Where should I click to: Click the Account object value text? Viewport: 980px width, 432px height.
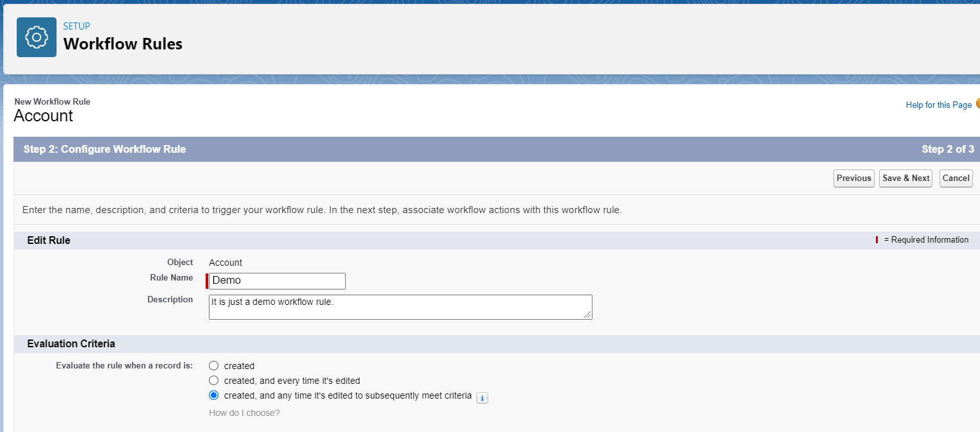[226, 263]
